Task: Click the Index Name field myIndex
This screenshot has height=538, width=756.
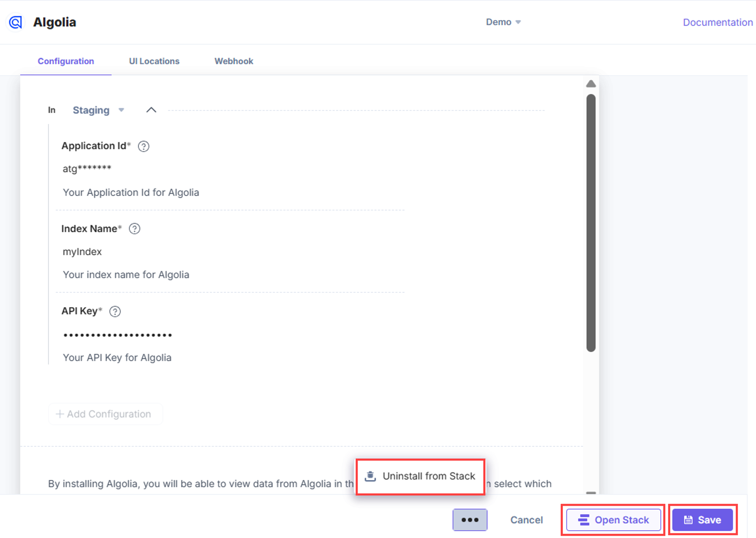Action: [230, 252]
